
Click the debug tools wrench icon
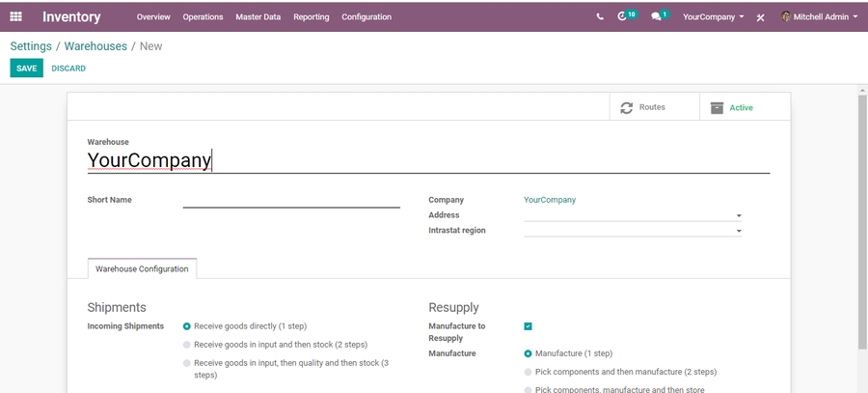point(760,17)
